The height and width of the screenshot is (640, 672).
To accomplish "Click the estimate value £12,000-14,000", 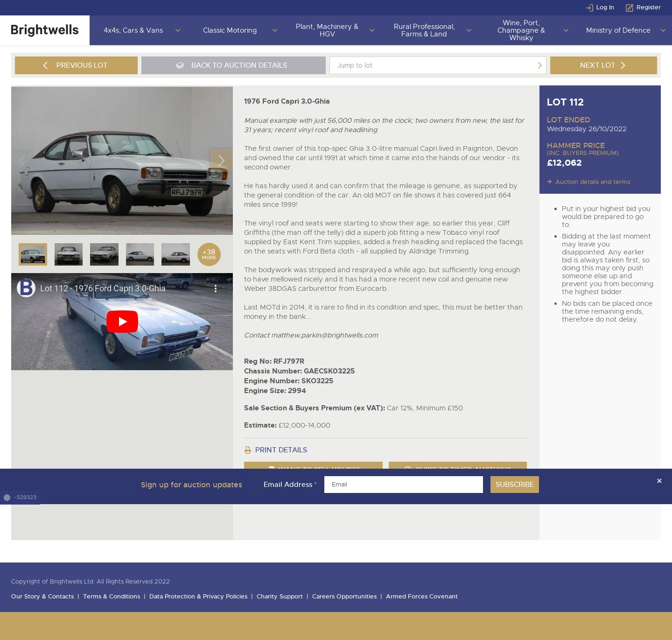I will coord(304,425).
